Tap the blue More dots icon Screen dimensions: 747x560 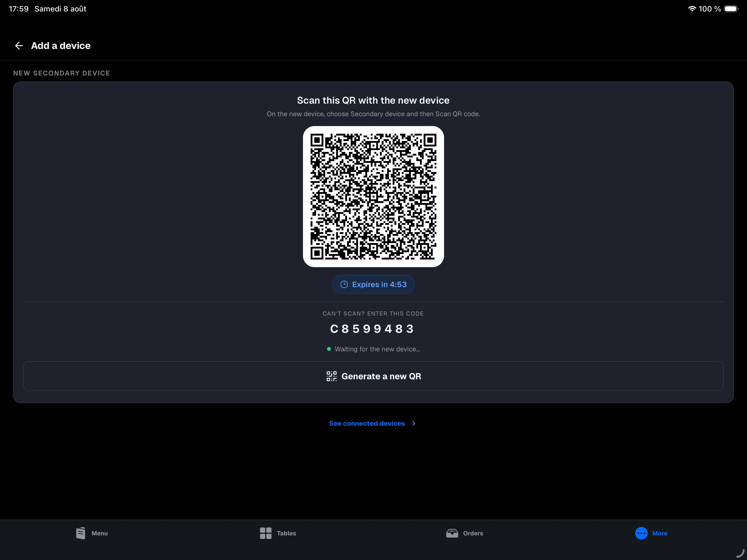pyautogui.click(x=641, y=533)
